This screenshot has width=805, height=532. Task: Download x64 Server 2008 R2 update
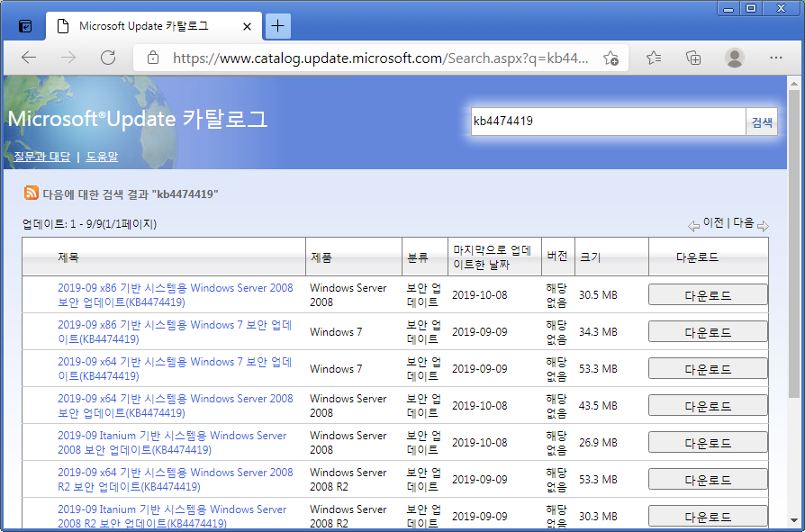click(x=708, y=480)
